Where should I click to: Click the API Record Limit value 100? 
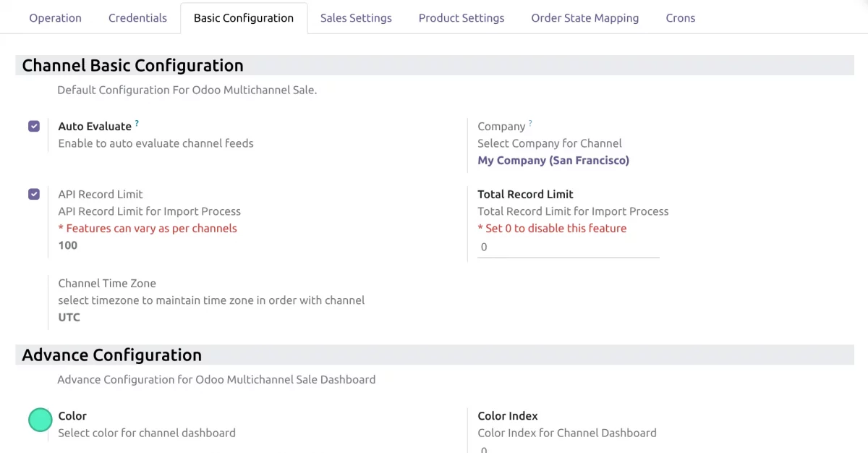tap(68, 245)
